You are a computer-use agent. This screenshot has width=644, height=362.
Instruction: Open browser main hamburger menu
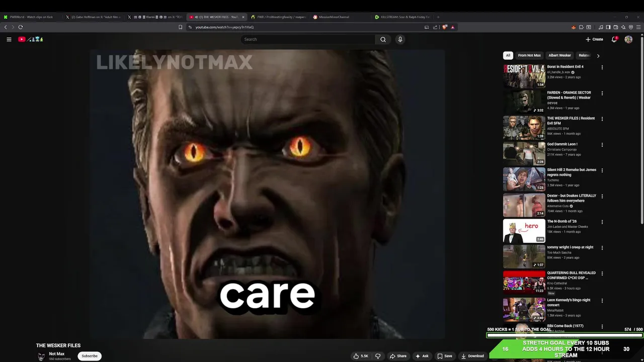coord(638,27)
